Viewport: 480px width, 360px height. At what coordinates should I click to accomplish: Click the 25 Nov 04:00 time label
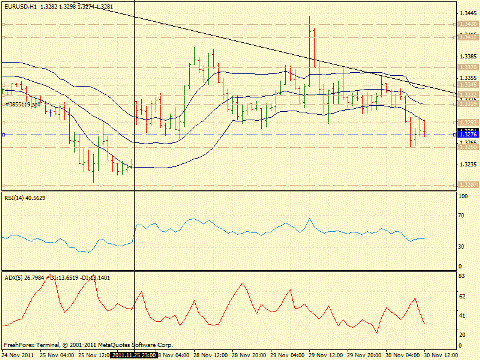(x=57, y=355)
